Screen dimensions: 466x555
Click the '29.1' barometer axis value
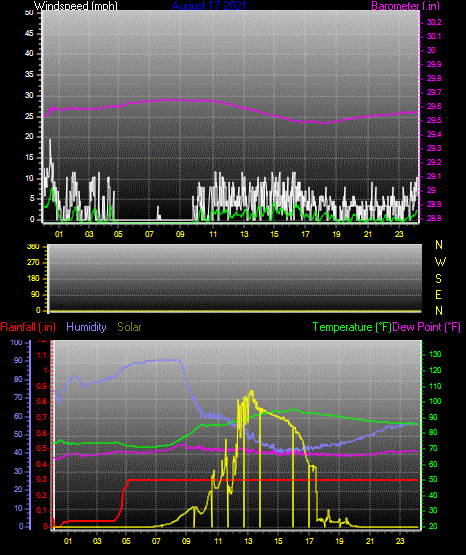(434, 176)
